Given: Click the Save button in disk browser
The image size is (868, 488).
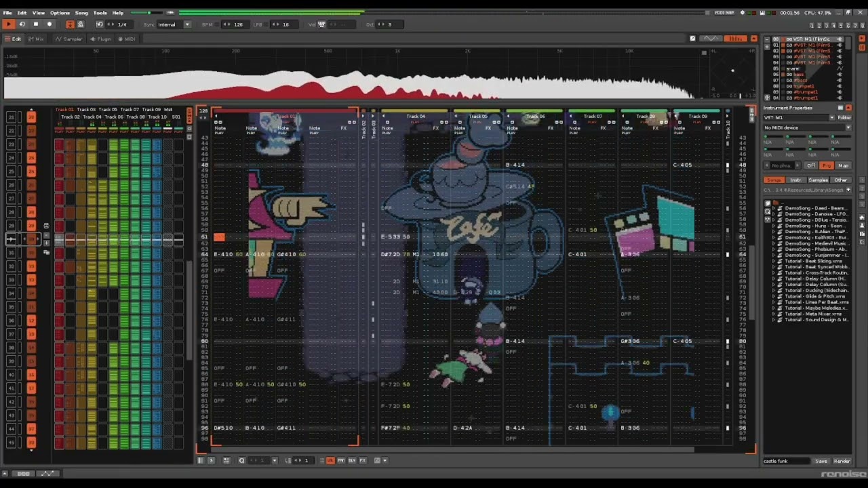Looking at the screenshot, I should click(821, 461).
